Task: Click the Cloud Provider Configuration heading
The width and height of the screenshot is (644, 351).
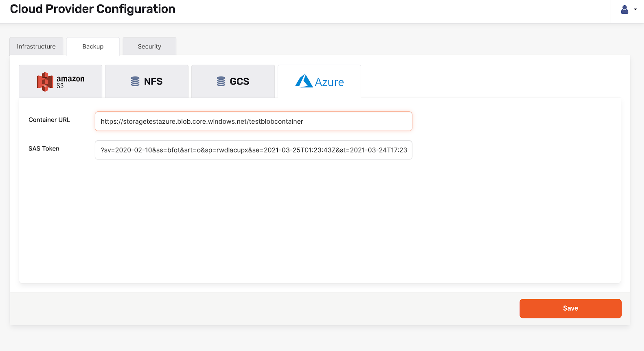Action: 93,9
